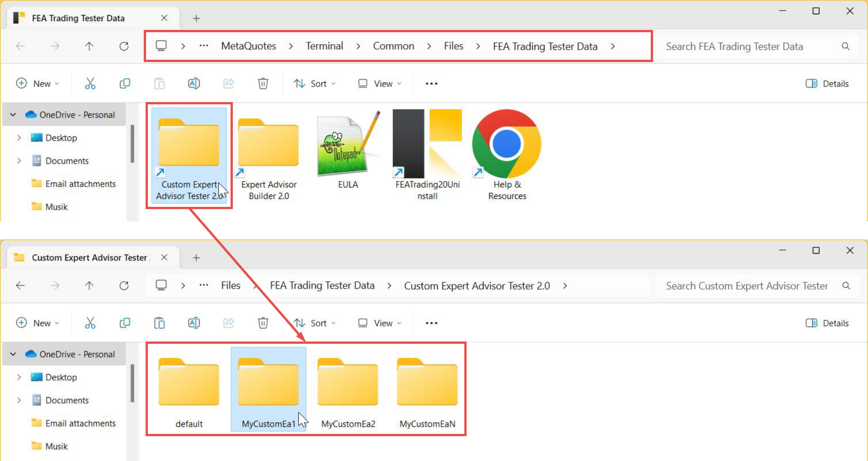Select Musik folder in bottom sidebar
The height and width of the screenshot is (461, 868).
50,446
